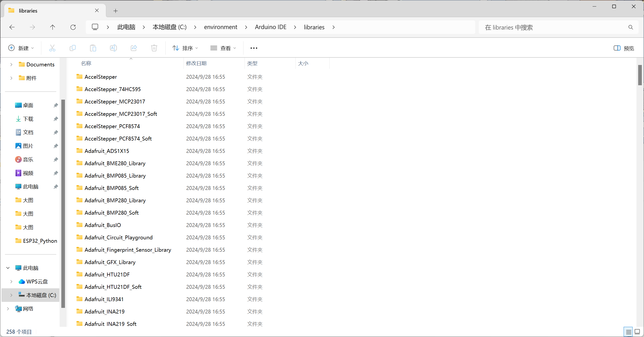Click the Delete trash can icon

154,48
